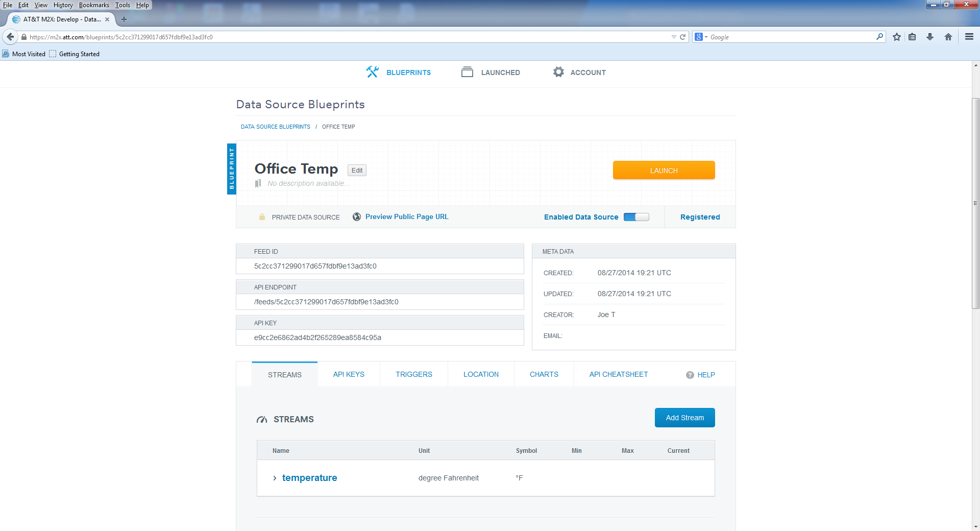Click the Google search input field
This screenshot has width=980, height=531.
click(x=791, y=37)
